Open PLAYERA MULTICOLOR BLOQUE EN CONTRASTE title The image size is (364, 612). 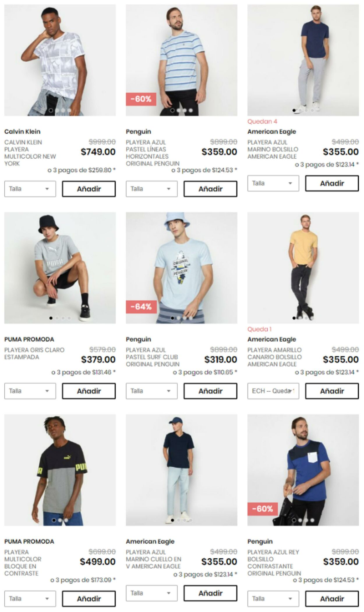tap(23, 563)
